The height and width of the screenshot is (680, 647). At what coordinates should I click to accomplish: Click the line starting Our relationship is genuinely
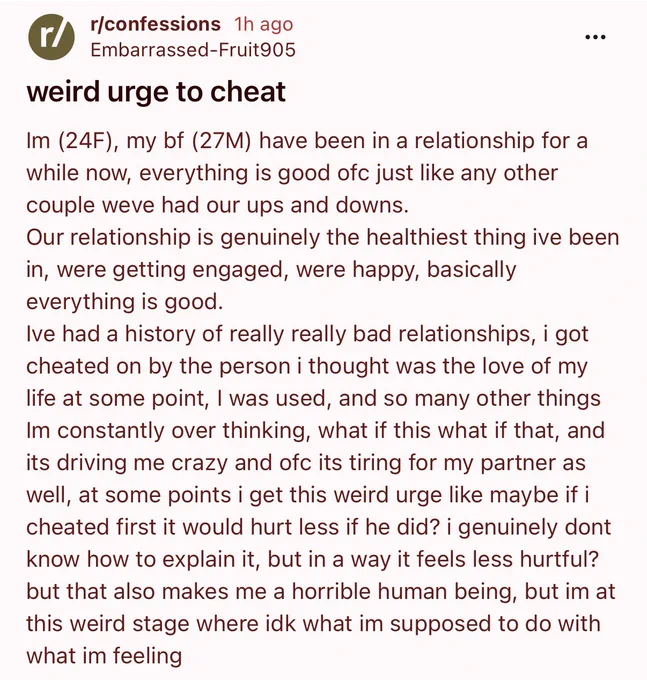[323, 237]
